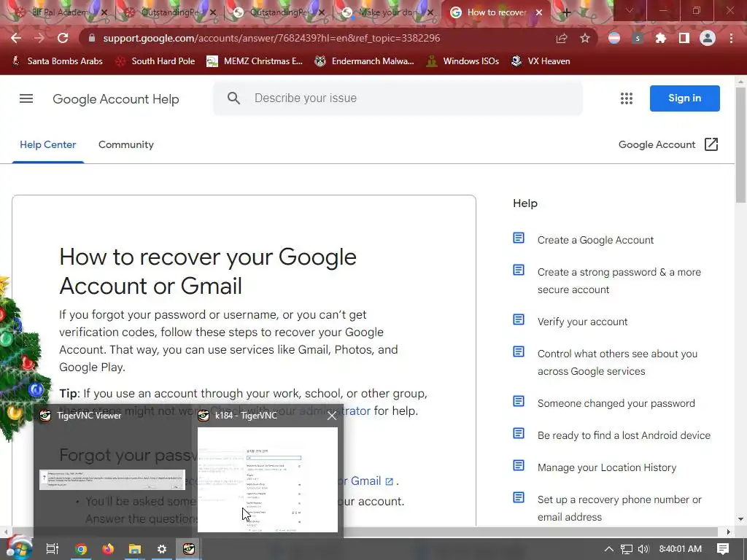Open Santa Bombs Arabs bookmark
This screenshot has height=560, width=747.
click(57, 61)
